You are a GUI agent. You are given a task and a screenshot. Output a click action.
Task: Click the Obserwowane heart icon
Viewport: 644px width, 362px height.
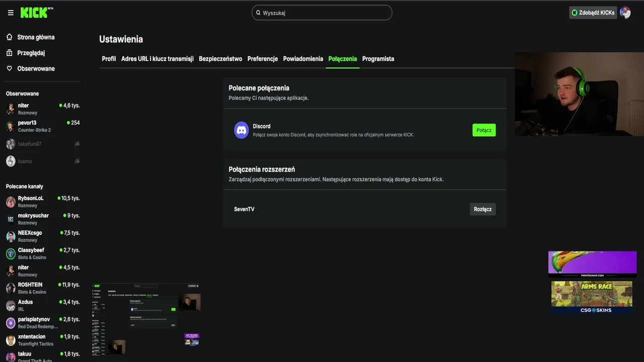(10, 68)
